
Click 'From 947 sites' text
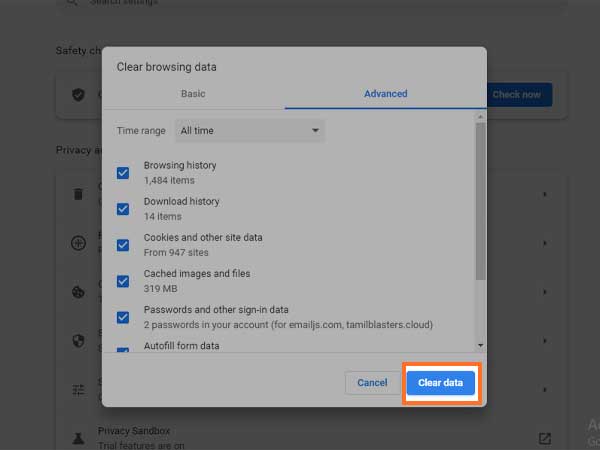176,253
